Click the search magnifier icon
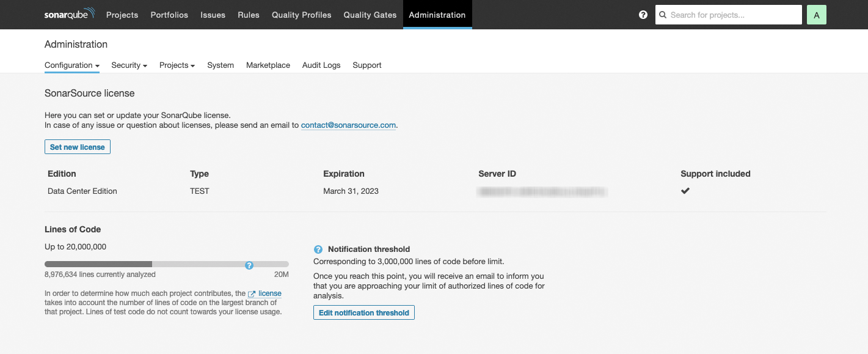 pos(663,14)
